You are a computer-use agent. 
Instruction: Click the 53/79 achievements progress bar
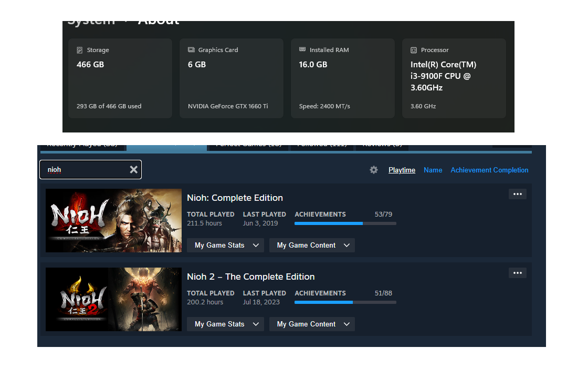point(345,223)
